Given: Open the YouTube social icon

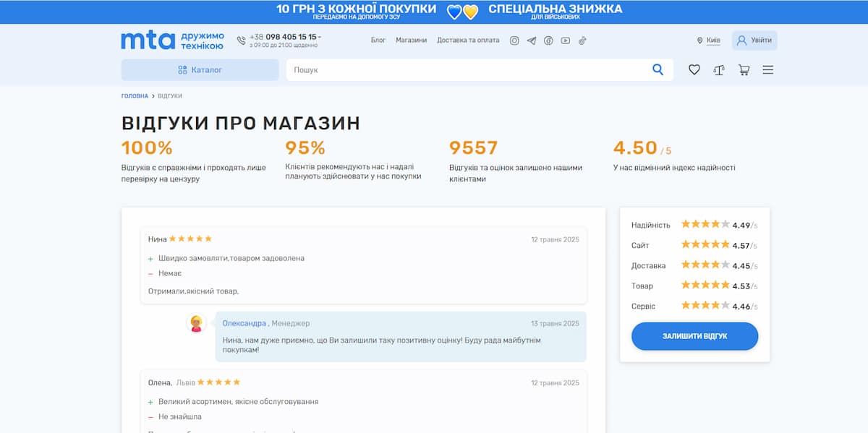Looking at the screenshot, I should pyautogui.click(x=565, y=40).
